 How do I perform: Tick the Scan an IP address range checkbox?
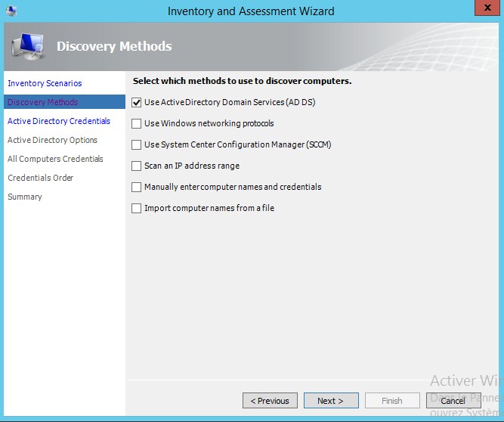click(x=137, y=166)
